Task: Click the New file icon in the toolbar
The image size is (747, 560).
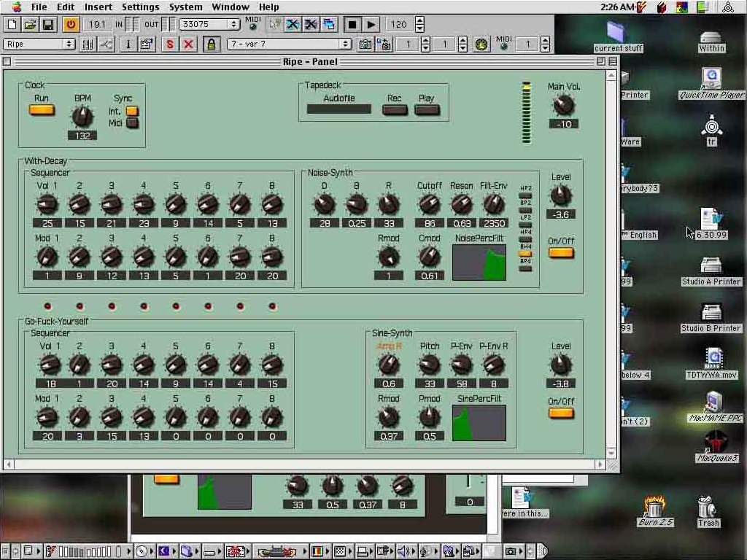Action: (x=12, y=24)
